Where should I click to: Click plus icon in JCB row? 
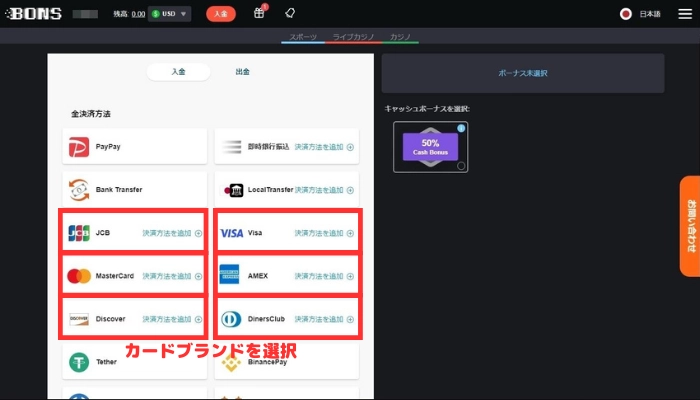pyautogui.click(x=198, y=233)
